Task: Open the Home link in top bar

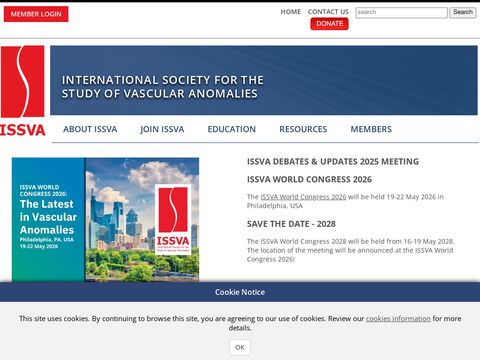Action: click(x=291, y=12)
